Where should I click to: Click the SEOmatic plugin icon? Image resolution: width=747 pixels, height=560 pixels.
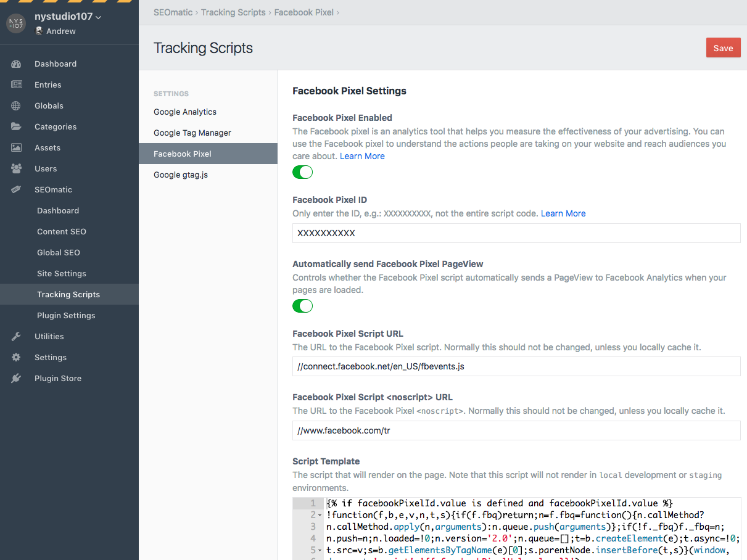click(16, 189)
